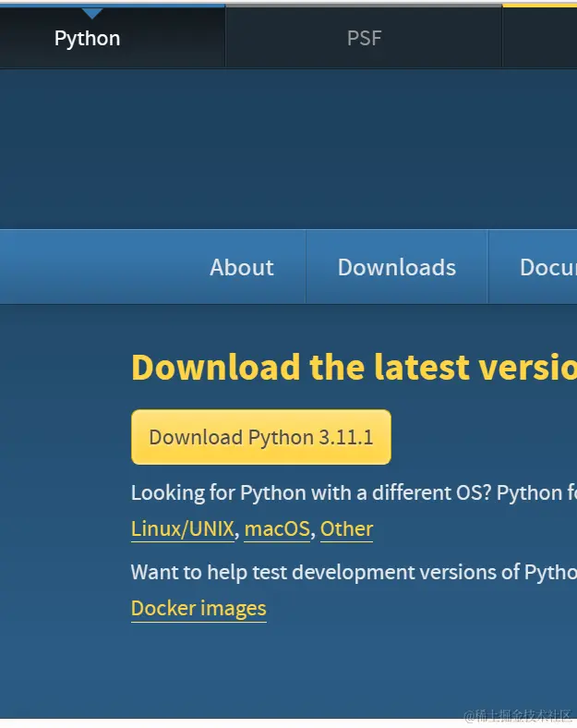This screenshot has height=728, width=577.
Task: Follow the Linux/UNIX link
Action: (x=183, y=529)
